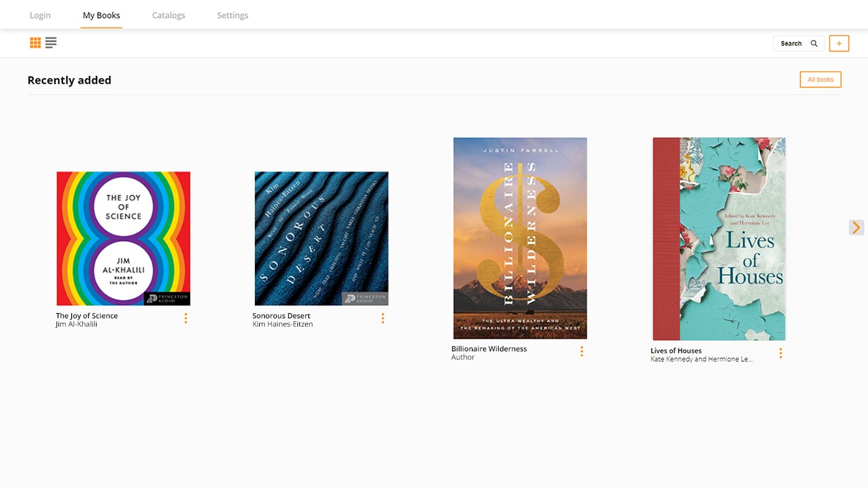
Task: Open the Login tab
Action: [40, 15]
